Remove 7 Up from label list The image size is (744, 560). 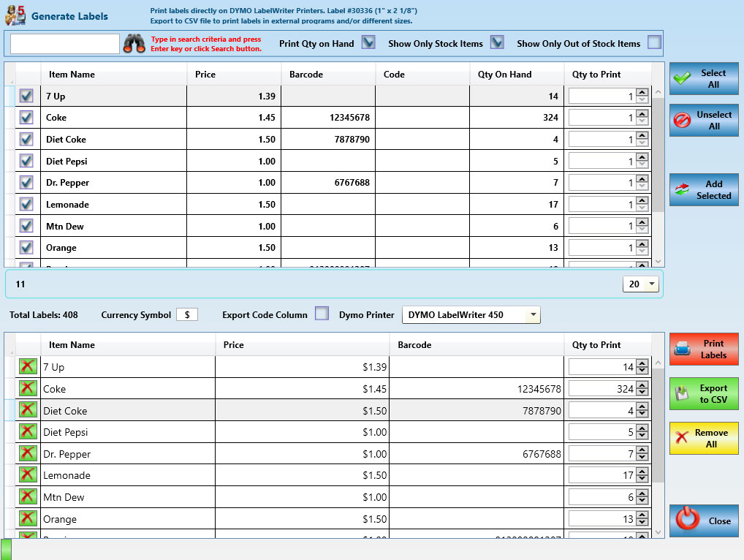(x=28, y=367)
